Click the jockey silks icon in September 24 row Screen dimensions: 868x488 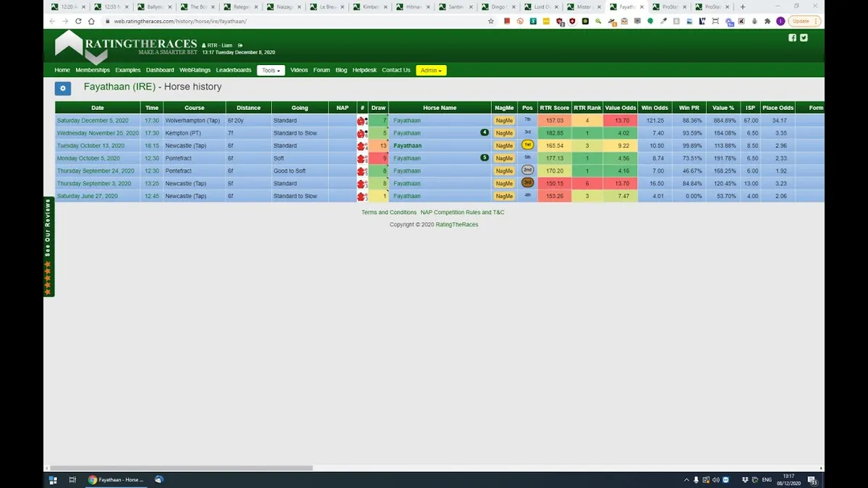pyautogui.click(x=362, y=171)
